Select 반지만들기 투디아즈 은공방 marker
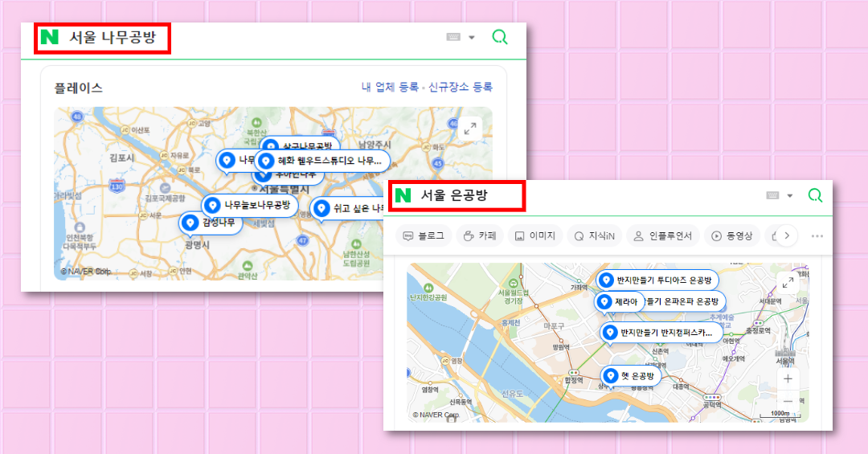 pyautogui.click(x=657, y=280)
